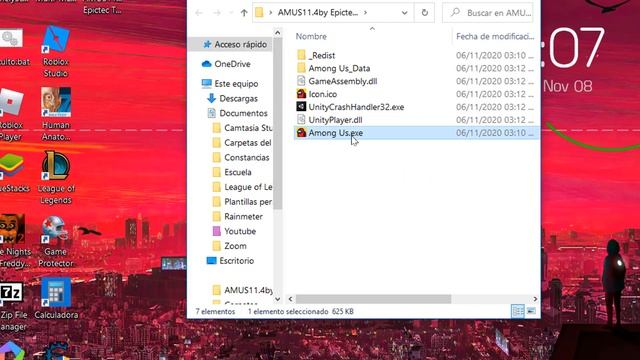Open Roblox Player desktop shortcut

pos(11,115)
